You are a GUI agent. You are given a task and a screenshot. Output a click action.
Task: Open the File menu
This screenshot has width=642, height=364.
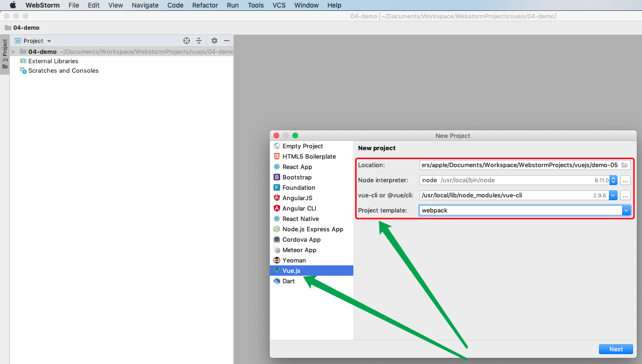[74, 5]
